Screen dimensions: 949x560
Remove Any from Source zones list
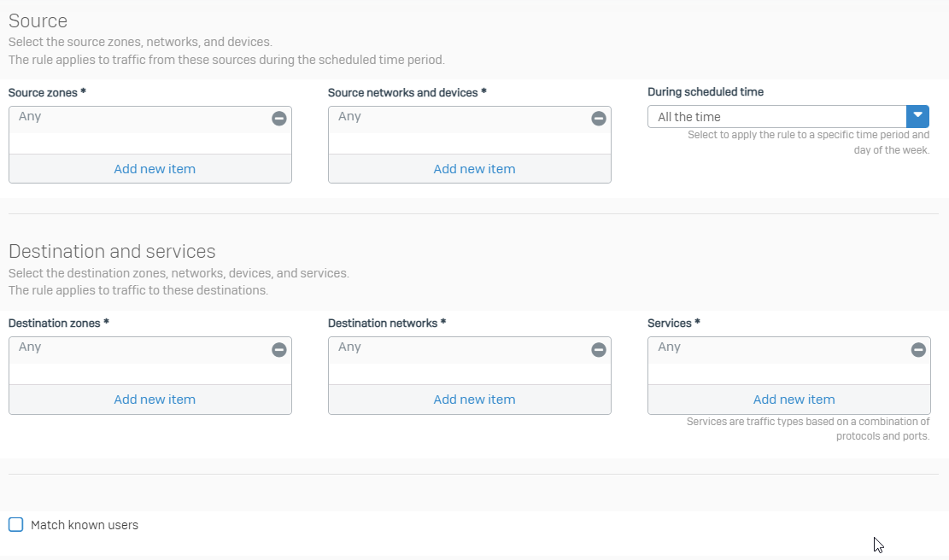279,119
